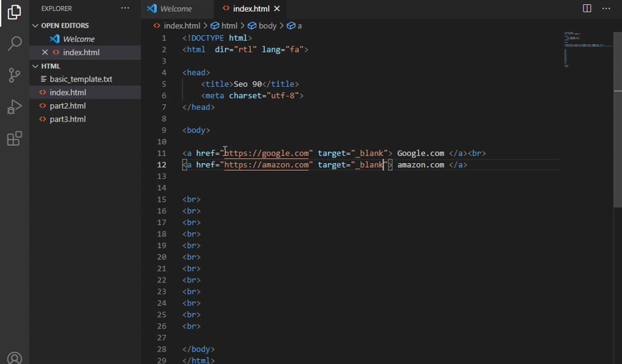
Task: Open the Explorer view in activity bar
Action: [15, 12]
